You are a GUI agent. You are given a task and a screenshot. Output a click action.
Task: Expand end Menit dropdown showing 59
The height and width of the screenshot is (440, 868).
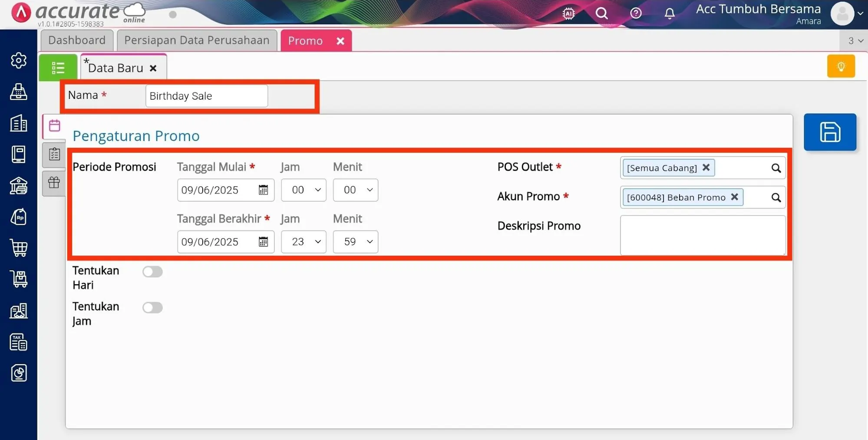pos(356,242)
